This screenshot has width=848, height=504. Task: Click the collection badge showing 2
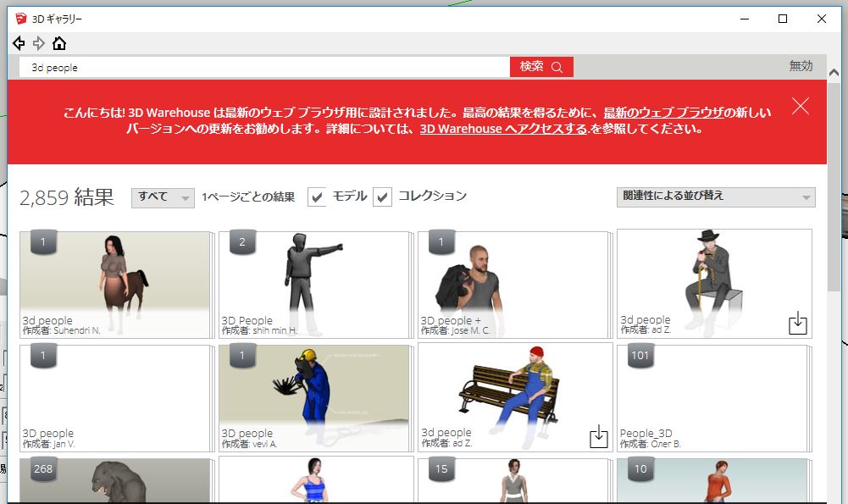click(242, 242)
